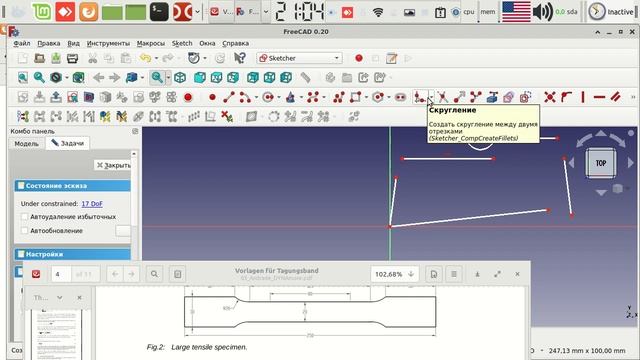The width and height of the screenshot is (640, 360).
Task: Switch to isometric view cube icon
Action: click(x=180, y=78)
